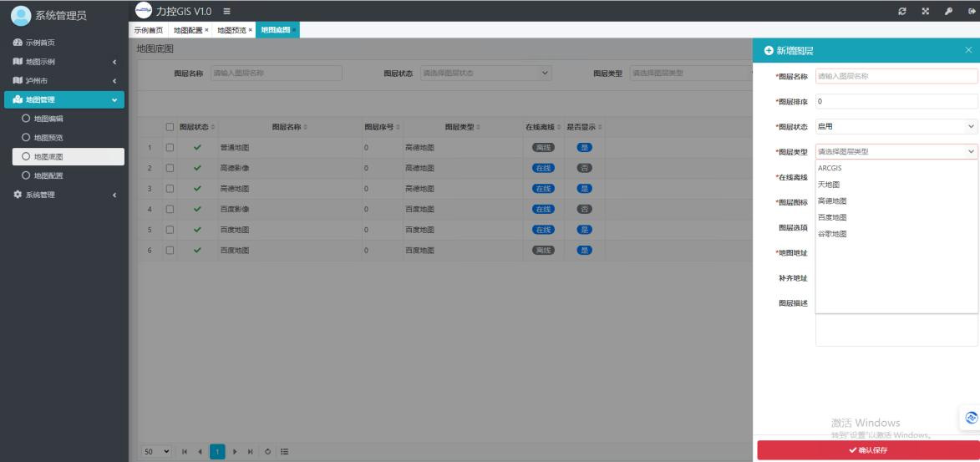Click the floating assistant icon at the right edge
Image resolution: width=980 pixels, height=462 pixels.
pyautogui.click(x=971, y=417)
